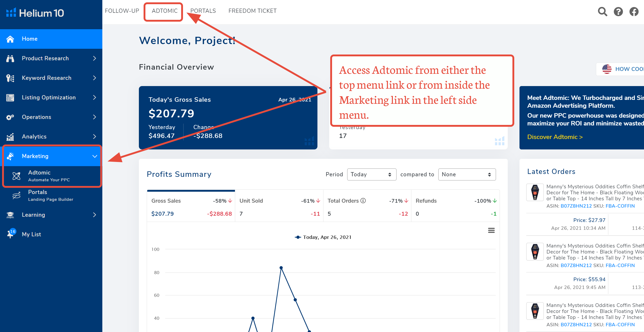Click Yesterday $496.47 value
This screenshot has height=332, width=644.
pos(161,136)
